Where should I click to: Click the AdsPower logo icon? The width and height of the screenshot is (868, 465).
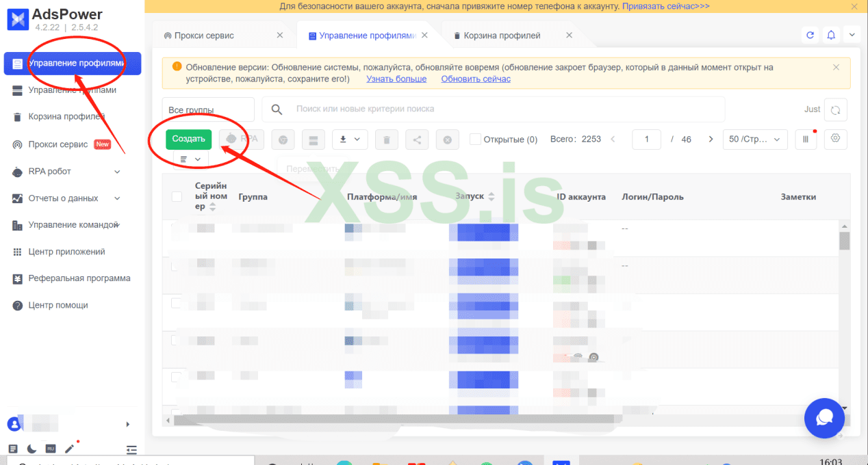click(x=17, y=19)
